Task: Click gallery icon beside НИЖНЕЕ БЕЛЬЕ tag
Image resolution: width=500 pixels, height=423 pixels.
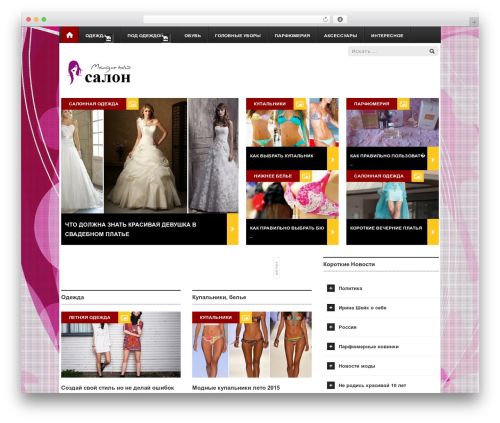Action: 306,176
